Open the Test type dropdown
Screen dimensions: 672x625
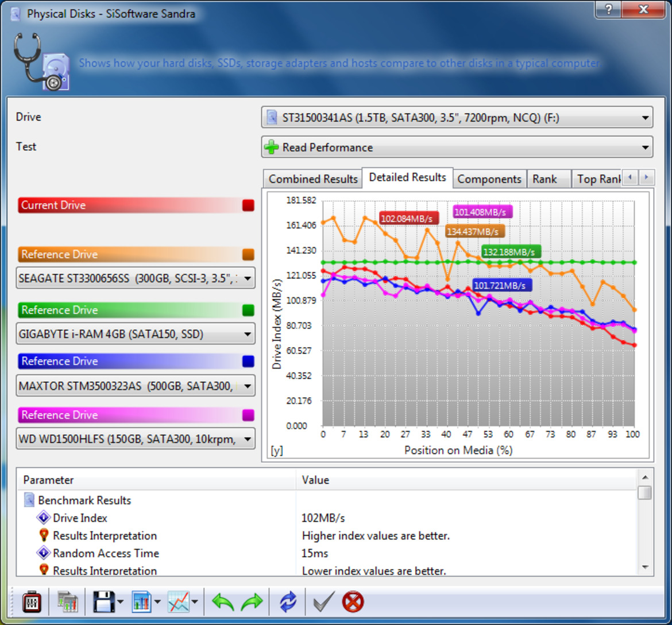click(457, 147)
